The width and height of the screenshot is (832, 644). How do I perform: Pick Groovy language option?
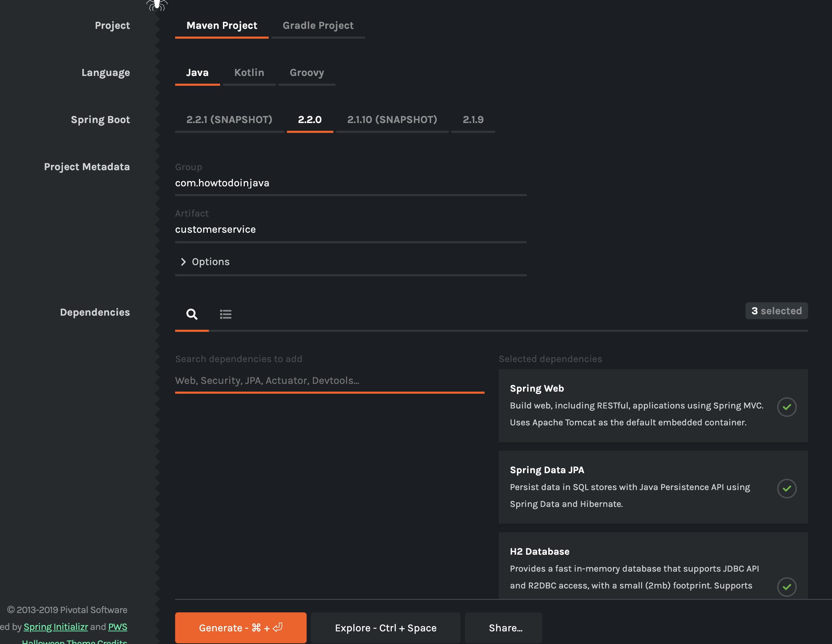pos(307,72)
